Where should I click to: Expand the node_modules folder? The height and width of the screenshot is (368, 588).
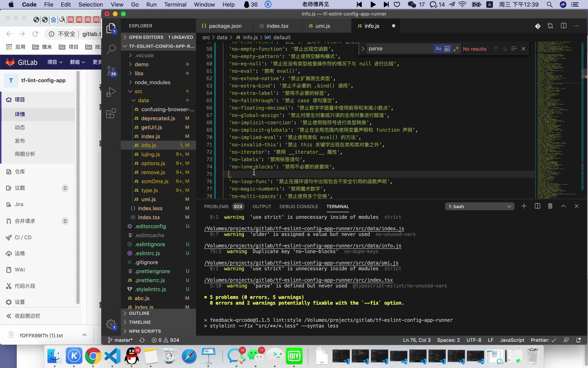coord(158,82)
